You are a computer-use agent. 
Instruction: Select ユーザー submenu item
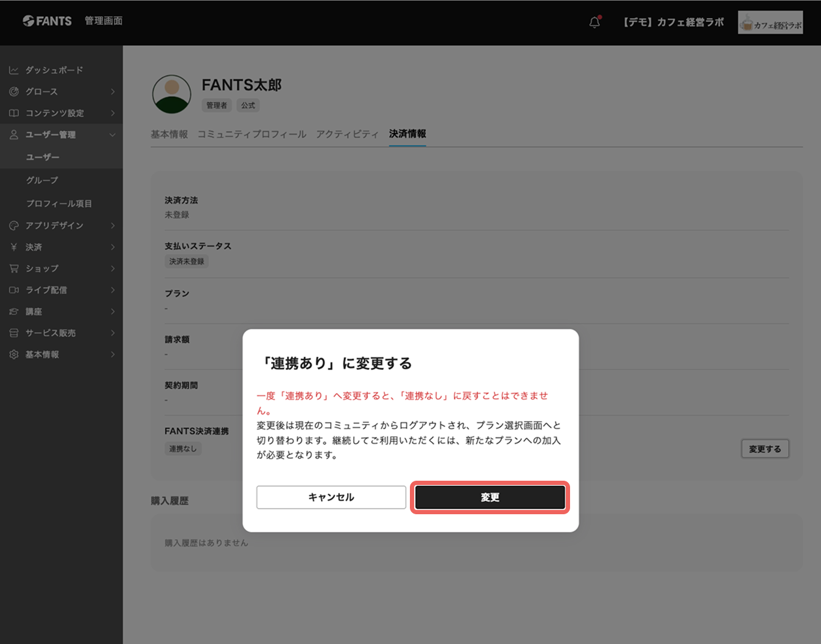[x=43, y=157]
